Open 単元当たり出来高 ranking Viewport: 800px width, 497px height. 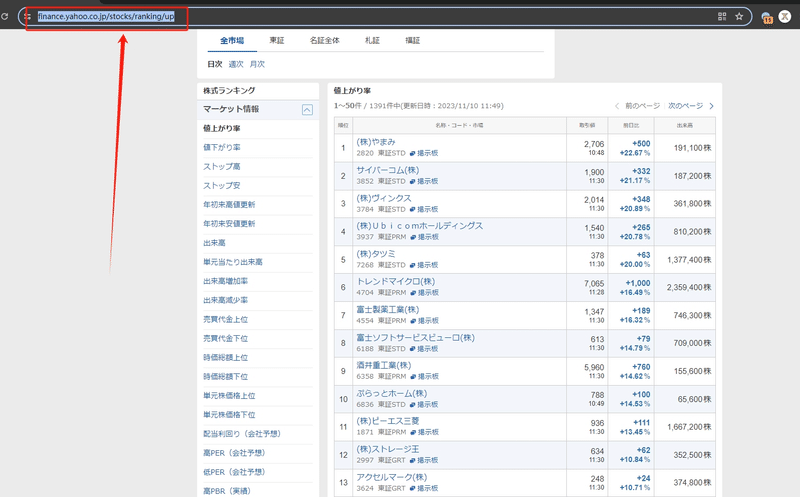point(233,262)
